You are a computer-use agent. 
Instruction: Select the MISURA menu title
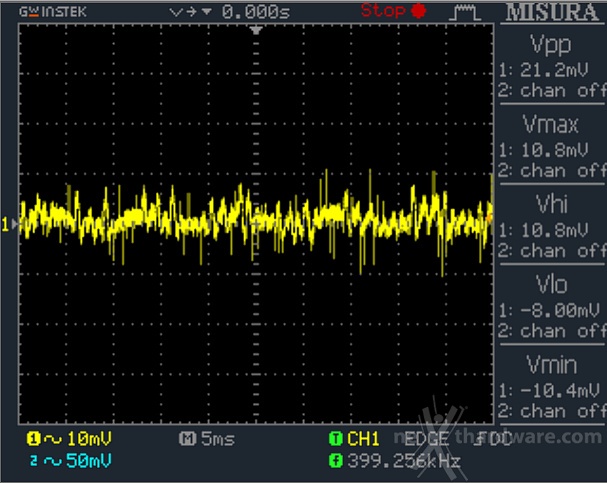tap(552, 12)
